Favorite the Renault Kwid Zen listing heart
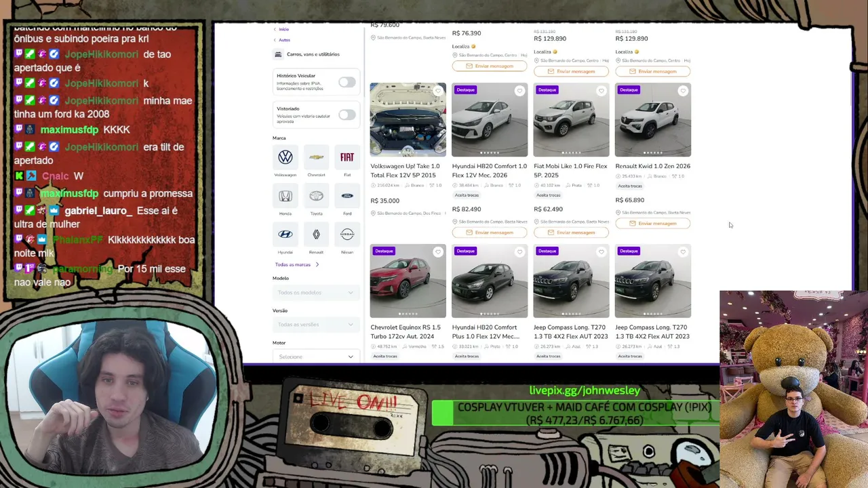 coord(683,91)
